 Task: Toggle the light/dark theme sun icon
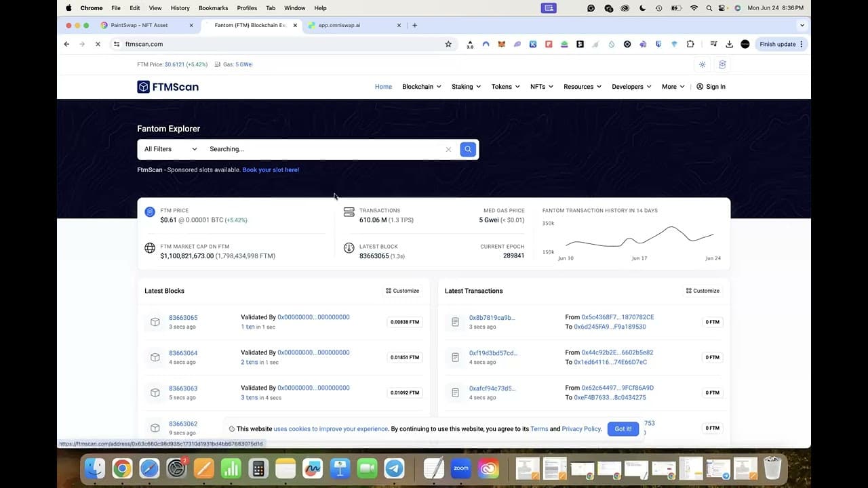(x=702, y=64)
